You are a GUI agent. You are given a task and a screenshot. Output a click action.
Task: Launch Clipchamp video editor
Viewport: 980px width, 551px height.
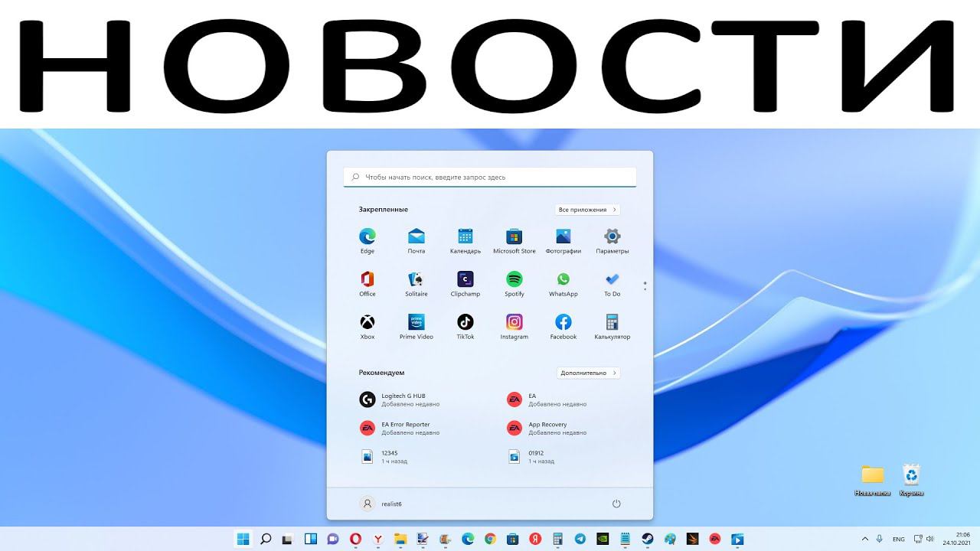tap(465, 283)
